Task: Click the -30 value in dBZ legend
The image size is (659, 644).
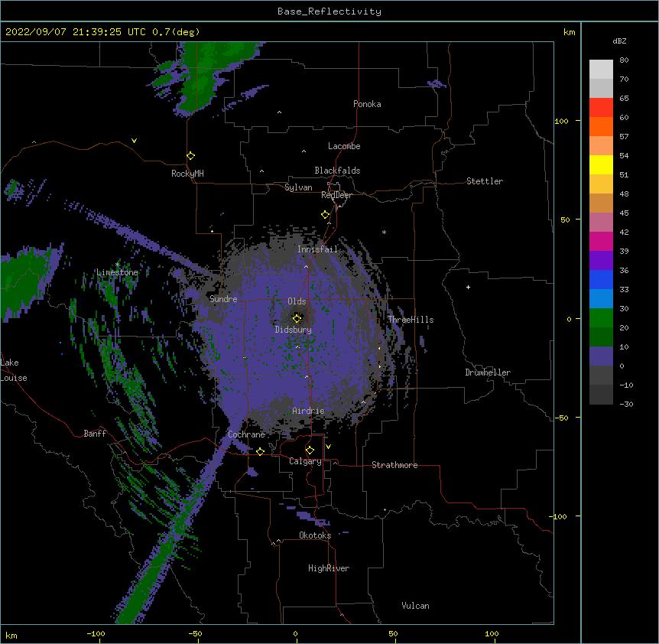Action: 626,405
